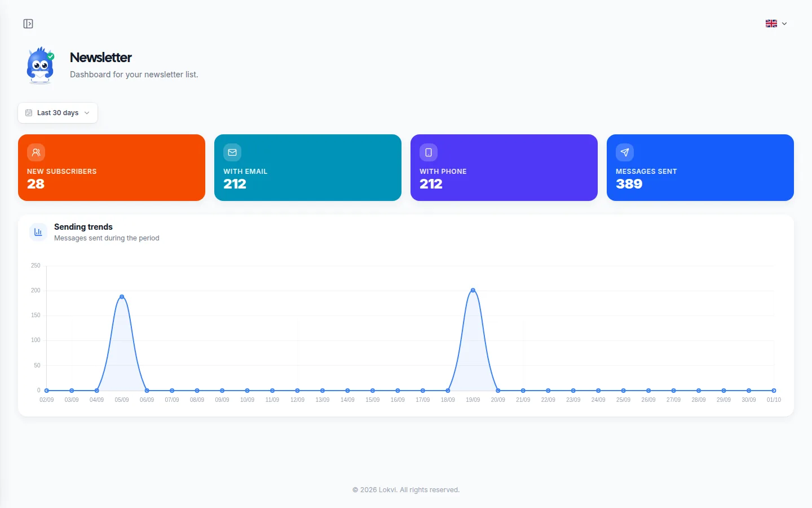
Task: Click 'Dashboard for your newsletter list.' text
Action: pyautogui.click(x=134, y=75)
